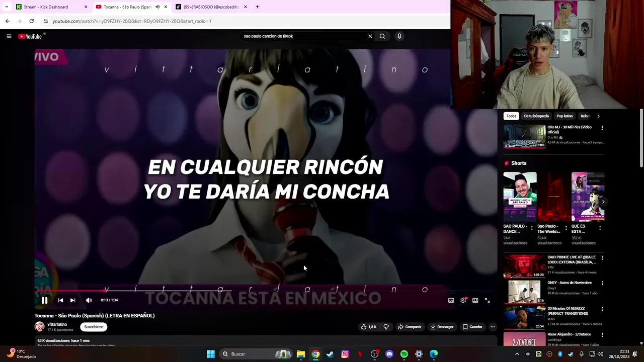Select the Pop latino filter chip
Image resolution: width=644 pixels, height=362 pixels.
click(565, 116)
